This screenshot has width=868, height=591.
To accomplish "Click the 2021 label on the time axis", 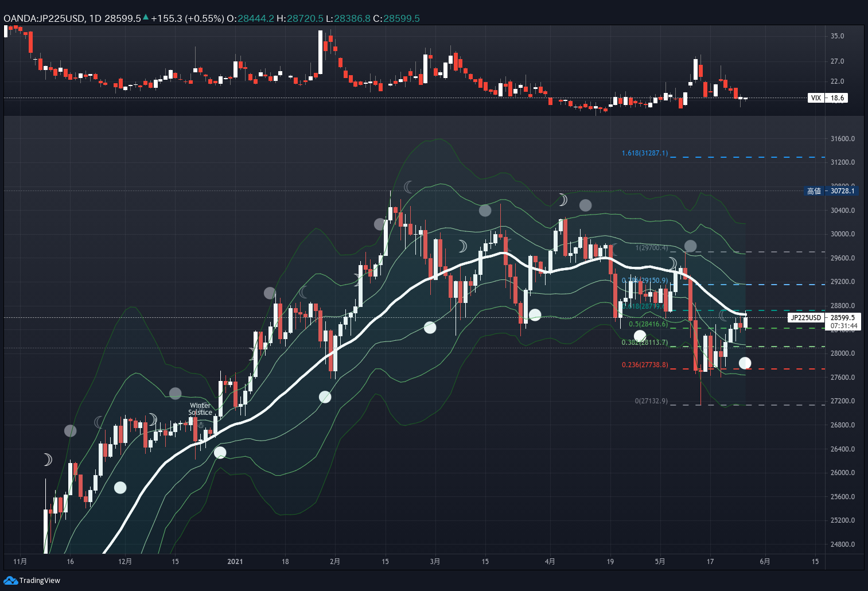I will click(235, 561).
